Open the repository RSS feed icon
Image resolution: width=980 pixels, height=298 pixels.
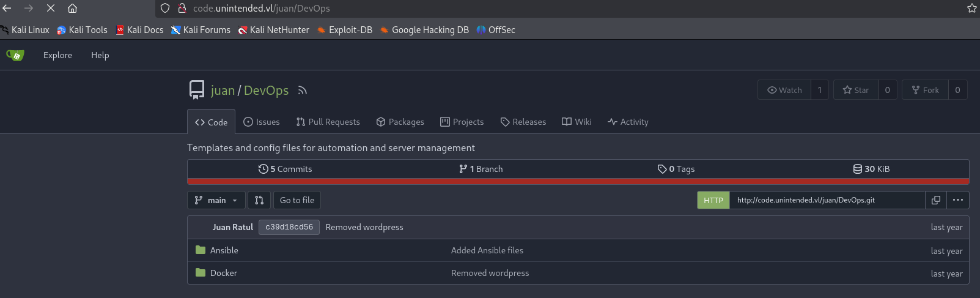point(302,91)
